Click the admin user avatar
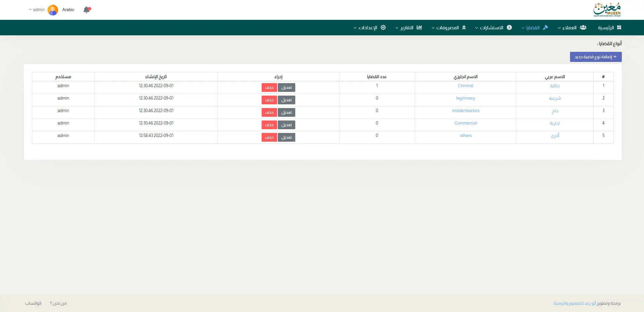Screen dimensions: 644x312 pos(53,10)
